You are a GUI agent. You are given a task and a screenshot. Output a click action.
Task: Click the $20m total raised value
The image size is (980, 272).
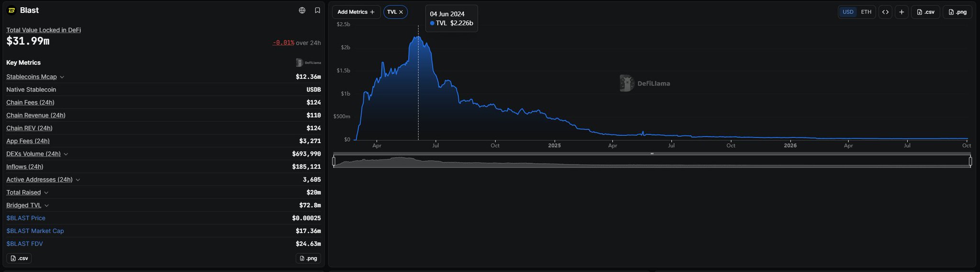click(313, 192)
